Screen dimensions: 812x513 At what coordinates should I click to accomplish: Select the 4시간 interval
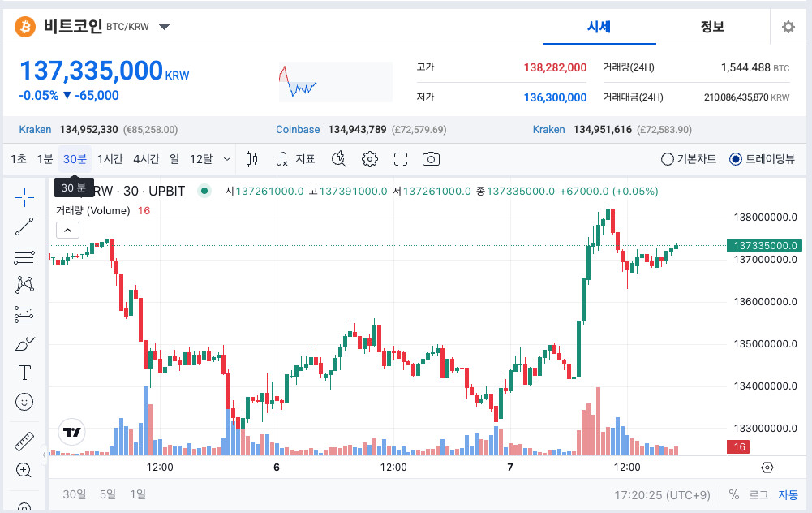click(147, 159)
